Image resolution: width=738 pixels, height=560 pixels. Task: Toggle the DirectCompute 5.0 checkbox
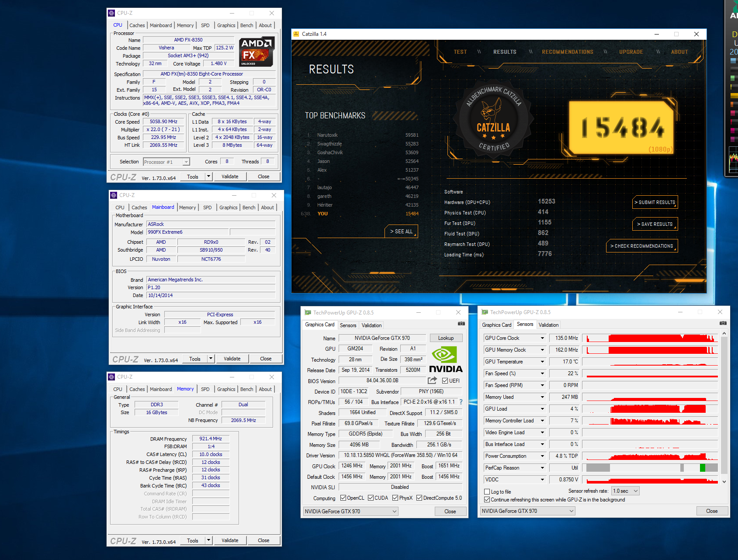(419, 498)
